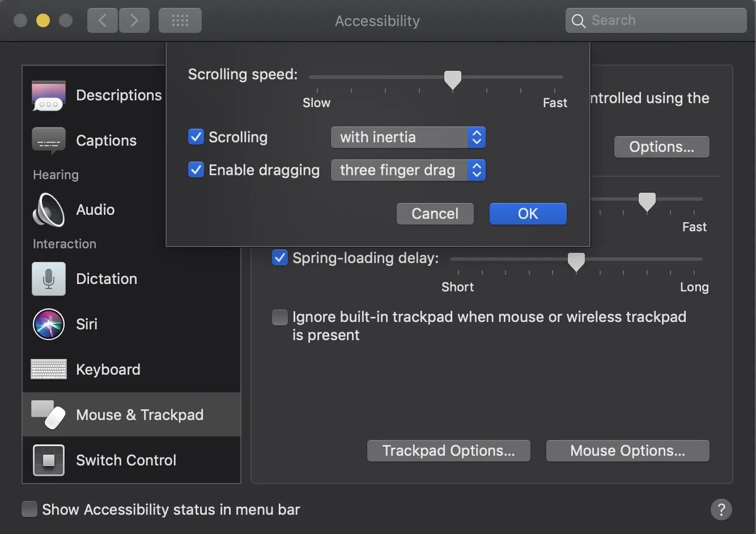Toggle Spring-loading delay checkbox
This screenshot has width=756, height=534.
click(280, 258)
